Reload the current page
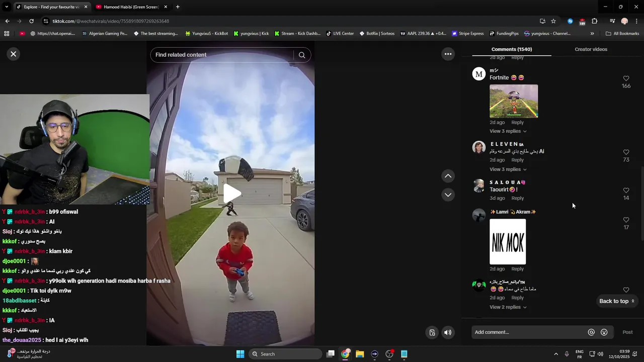Screen dimensions: 644x362 pos(31,21)
